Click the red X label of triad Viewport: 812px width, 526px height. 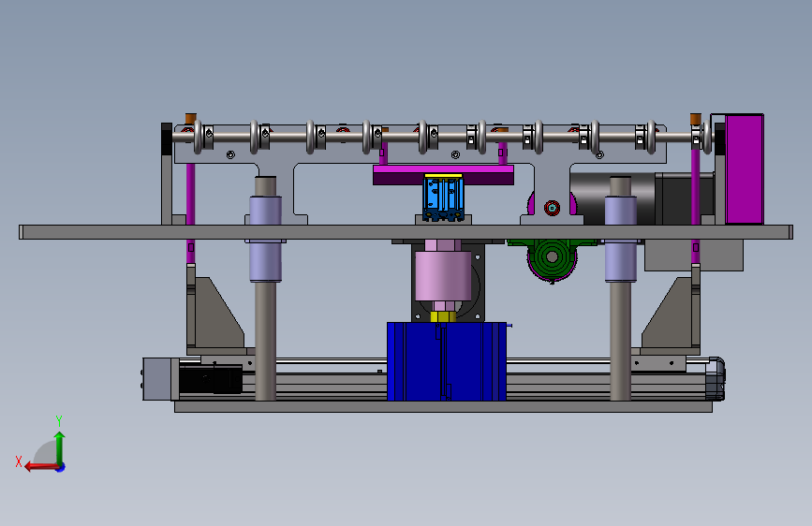click(x=19, y=461)
